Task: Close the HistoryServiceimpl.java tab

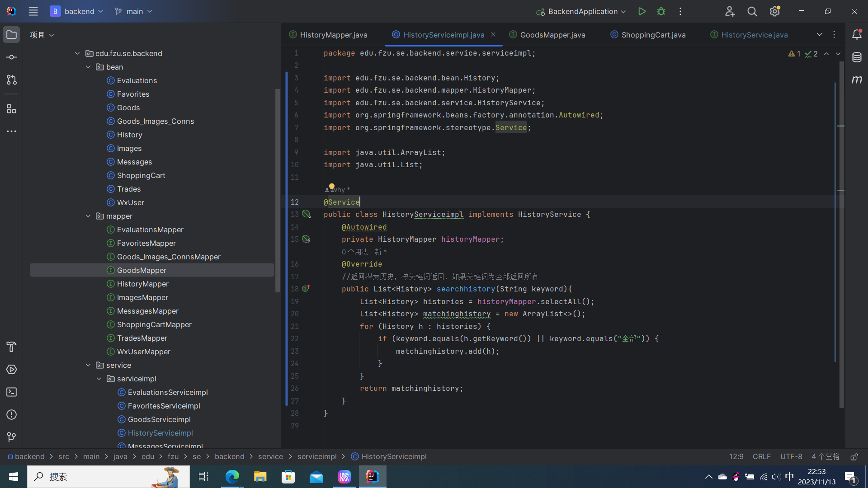Action: pyautogui.click(x=493, y=34)
